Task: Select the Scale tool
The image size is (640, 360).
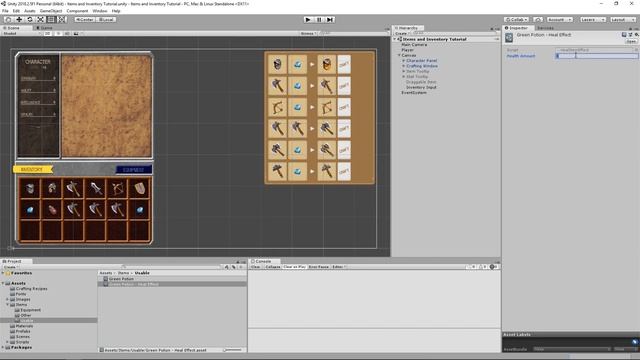Action: click(40, 20)
